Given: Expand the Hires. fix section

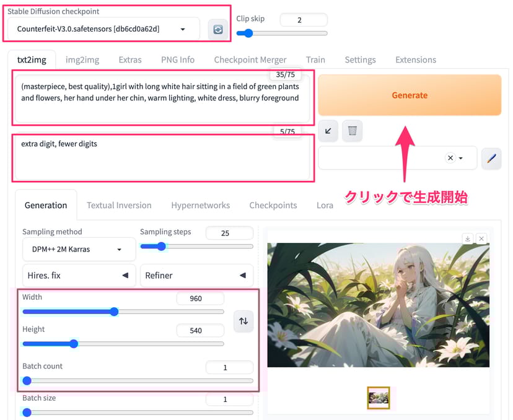Looking at the screenshot, I should click(78, 275).
